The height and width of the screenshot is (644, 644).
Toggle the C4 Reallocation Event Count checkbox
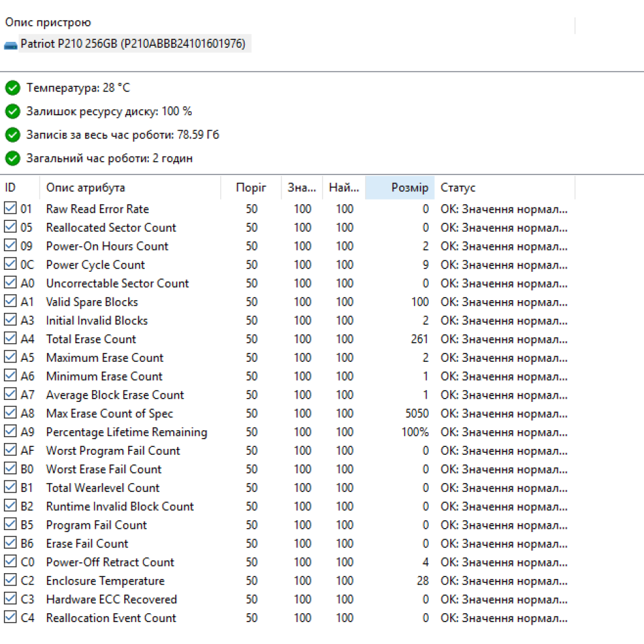pyautogui.click(x=10, y=618)
